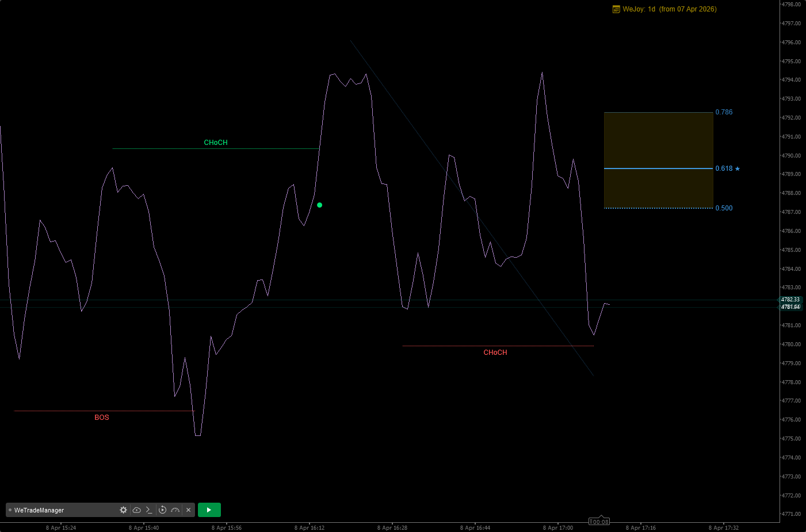Select the cloud sync icon for WeTradeManager

click(137, 510)
